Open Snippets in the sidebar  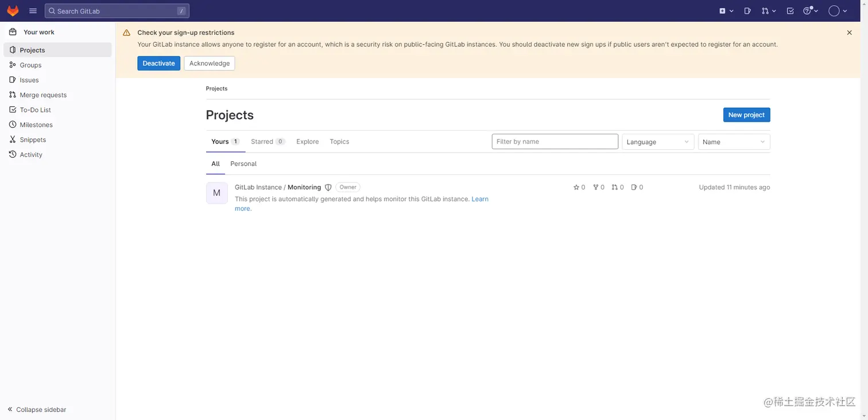57,139
